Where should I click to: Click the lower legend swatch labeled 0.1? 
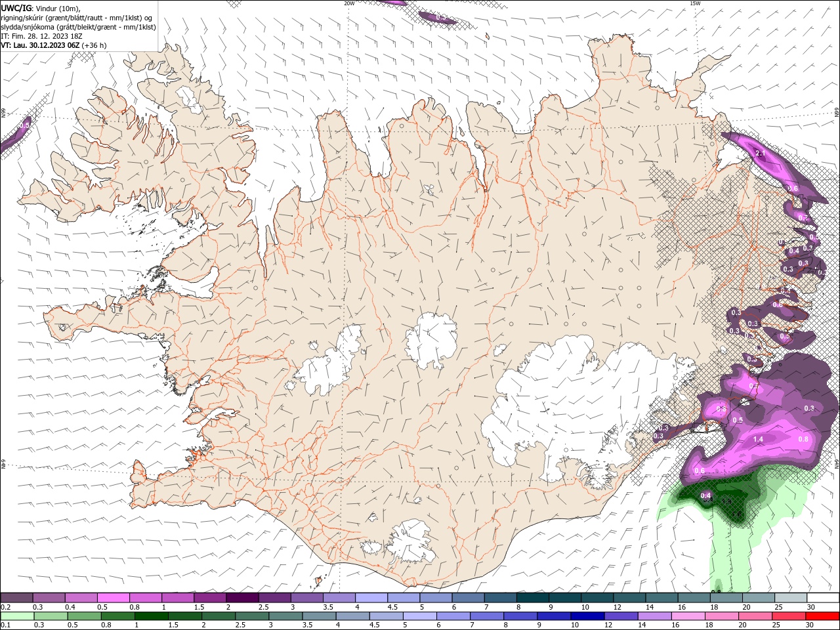pos(16,616)
